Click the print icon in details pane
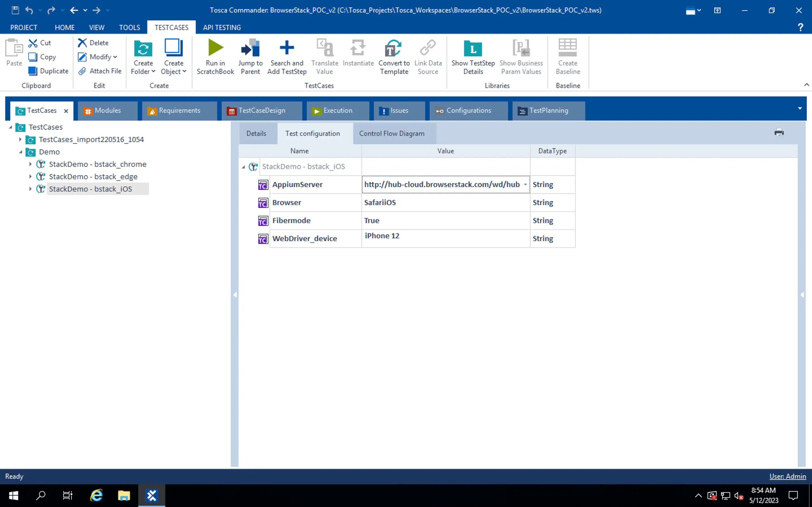 (779, 133)
